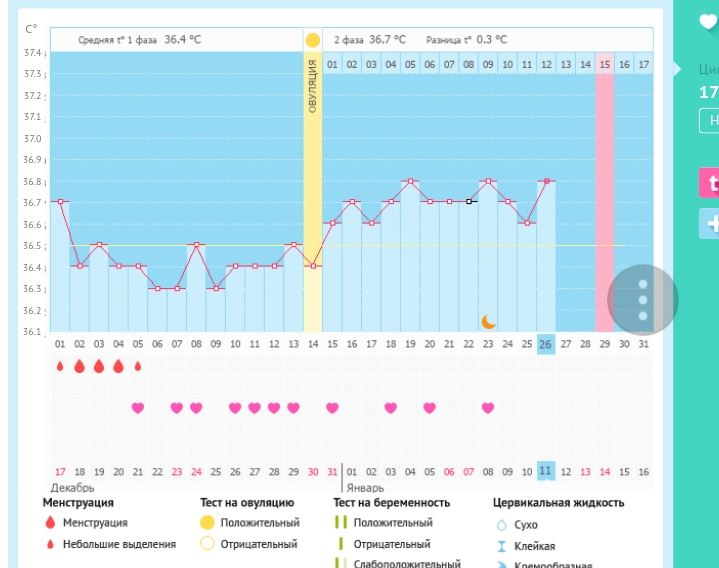Click the menstruation drop on cycle day 01
Image resolution: width=719 pixels, height=568 pixels.
60,366
